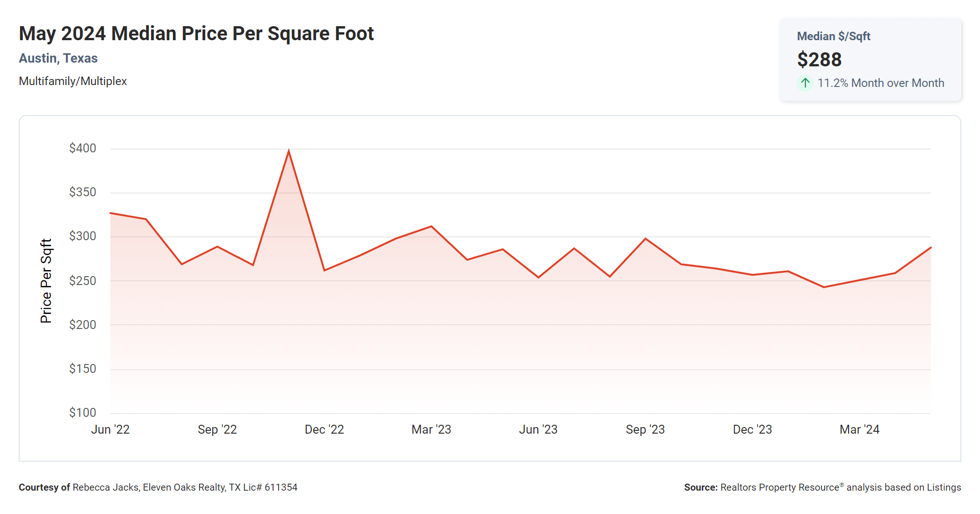Click the Austin, Texas subtitle link
The height and width of the screenshot is (514, 980).
(58, 58)
